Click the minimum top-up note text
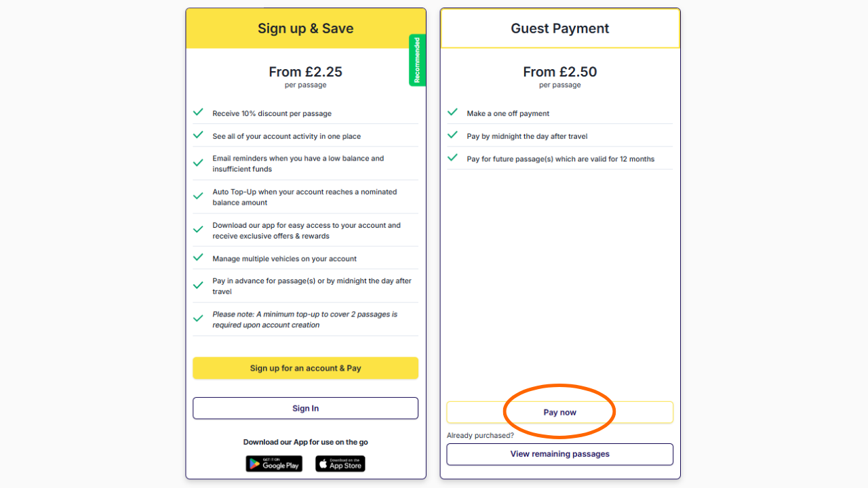868x488 pixels. [x=304, y=319]
